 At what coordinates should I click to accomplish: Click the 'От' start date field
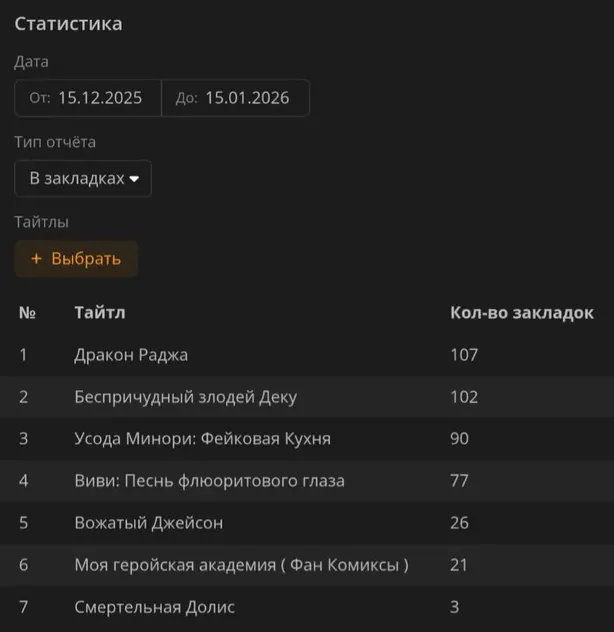(88, 98)
